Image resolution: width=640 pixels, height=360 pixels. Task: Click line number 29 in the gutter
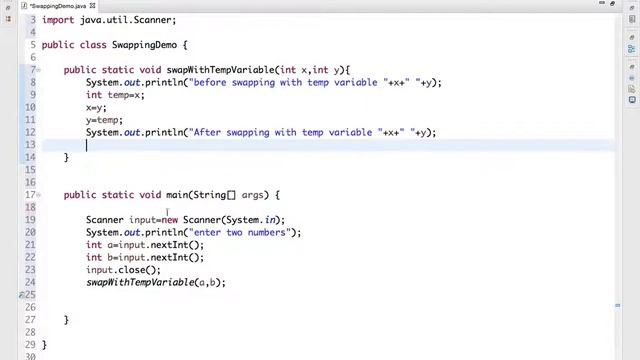point(30,345)
